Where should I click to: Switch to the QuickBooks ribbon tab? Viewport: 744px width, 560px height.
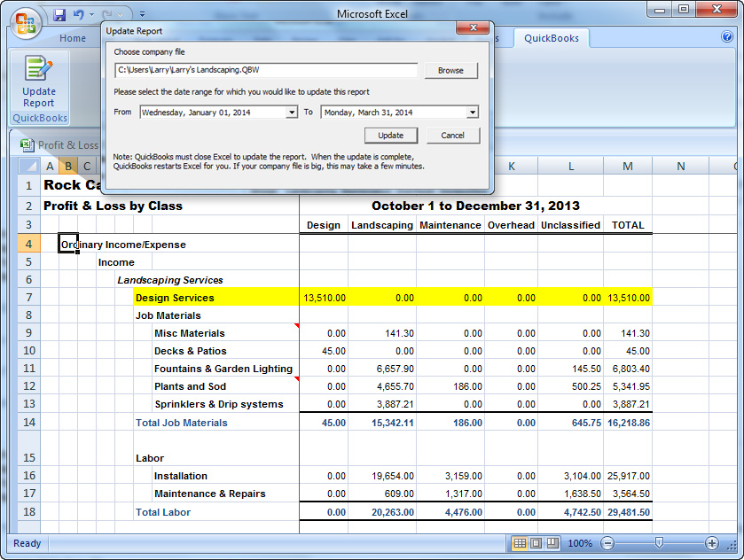552,38
